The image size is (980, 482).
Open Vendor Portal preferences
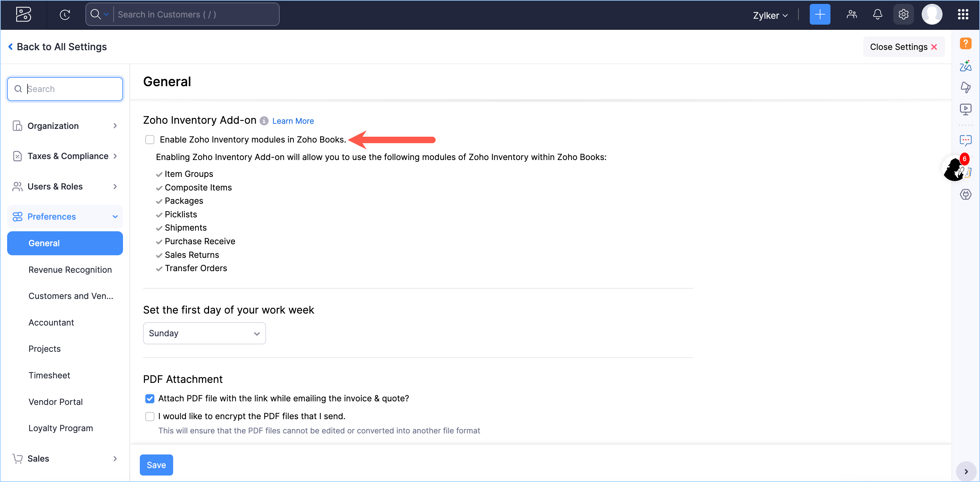[x=56, y=402]
